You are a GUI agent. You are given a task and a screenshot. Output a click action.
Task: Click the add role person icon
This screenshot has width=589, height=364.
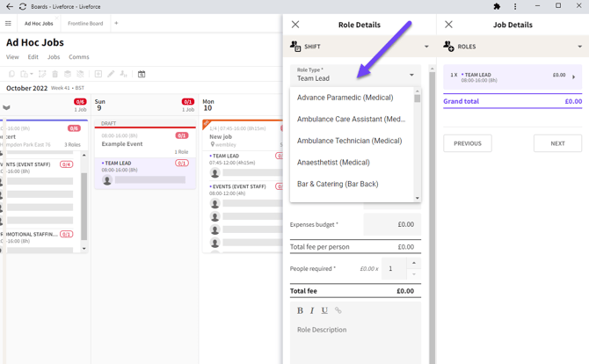124,74
